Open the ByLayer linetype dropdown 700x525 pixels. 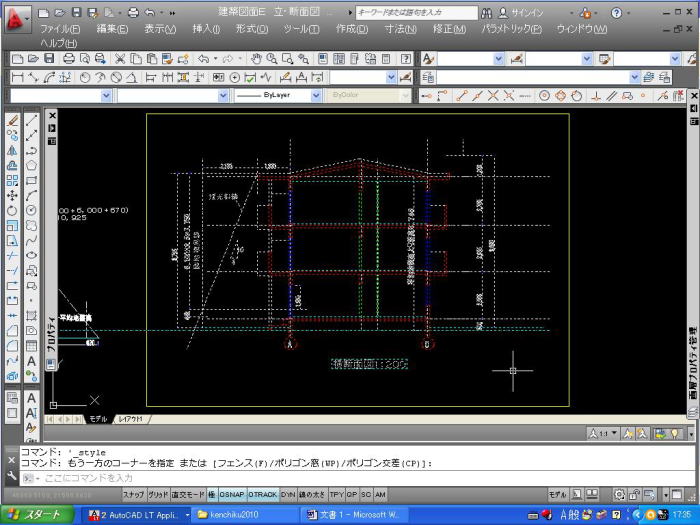(316, 96)
